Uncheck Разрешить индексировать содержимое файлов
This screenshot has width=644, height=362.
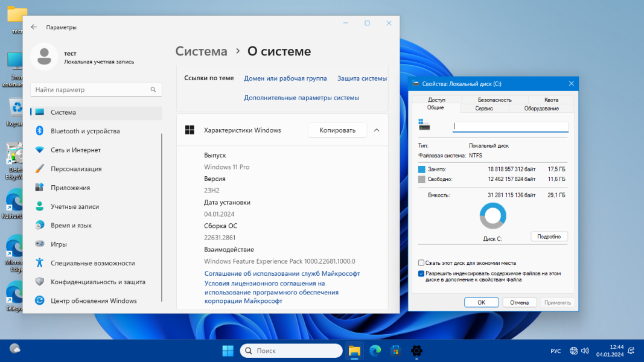click(421, 273)
